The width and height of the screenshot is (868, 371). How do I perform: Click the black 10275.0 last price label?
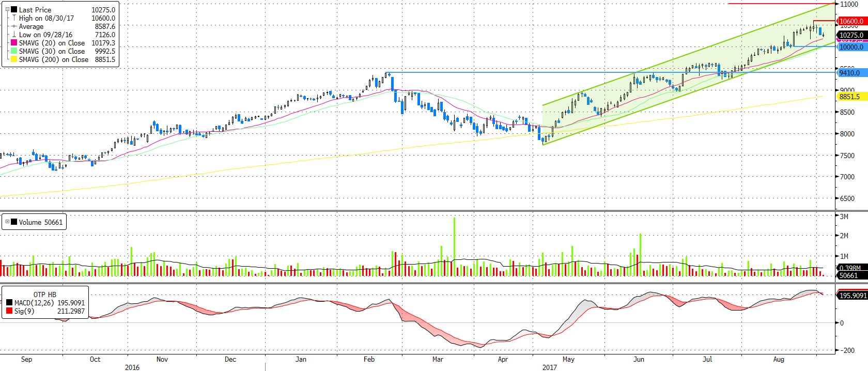(x=851, y=35)
